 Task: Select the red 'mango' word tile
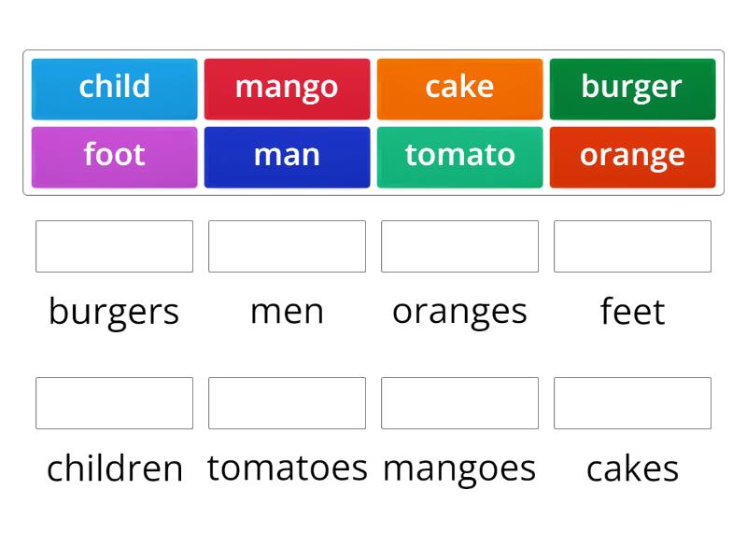[287, 88]
